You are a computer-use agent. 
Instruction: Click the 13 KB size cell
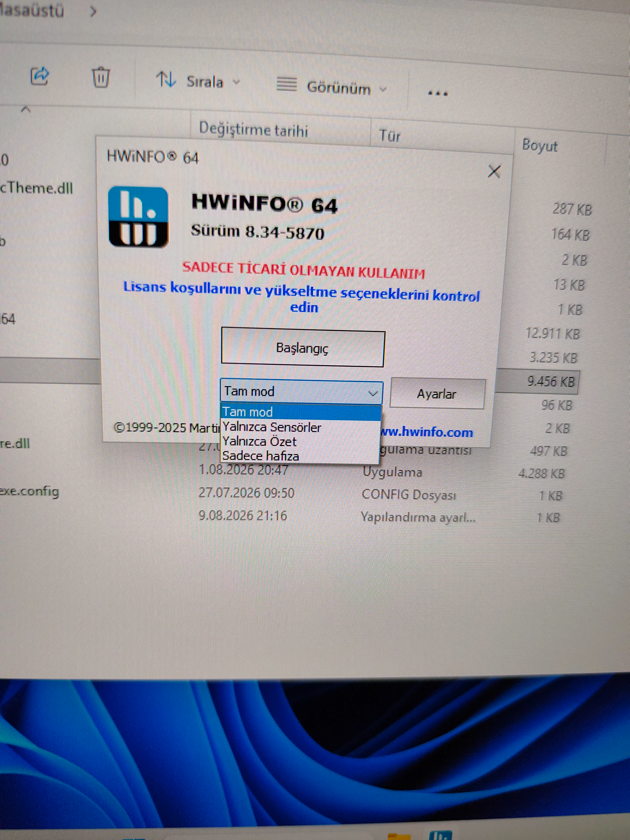click(x=569, y=285)
